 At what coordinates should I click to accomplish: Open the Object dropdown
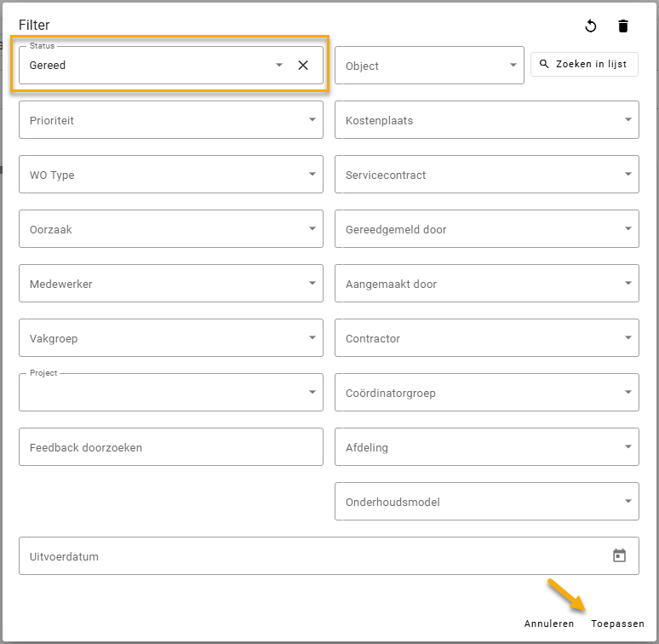point(429,66)
